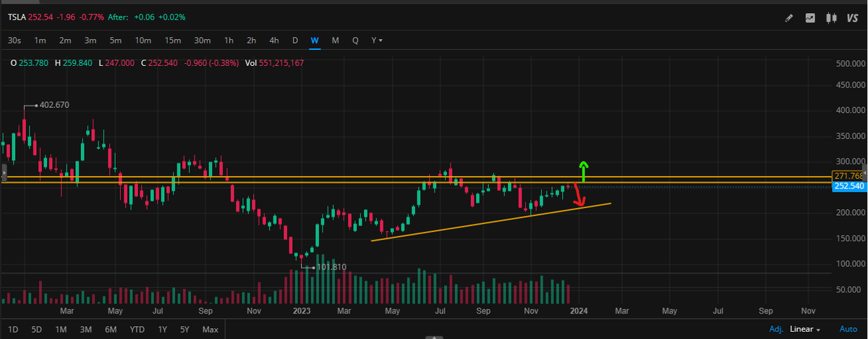Click the Vol 551,215,167 readout
The width and height of the screenshot is (868, 339).
click(x=273, y=63)
